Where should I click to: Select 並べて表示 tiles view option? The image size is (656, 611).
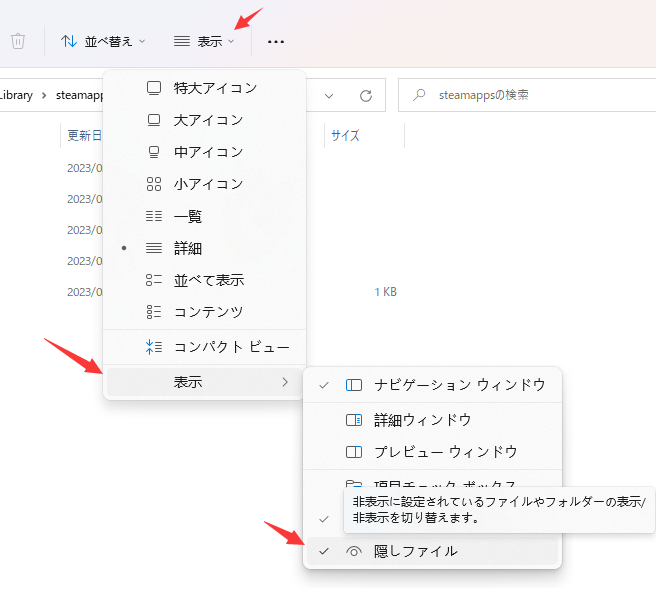click(204, 280)
